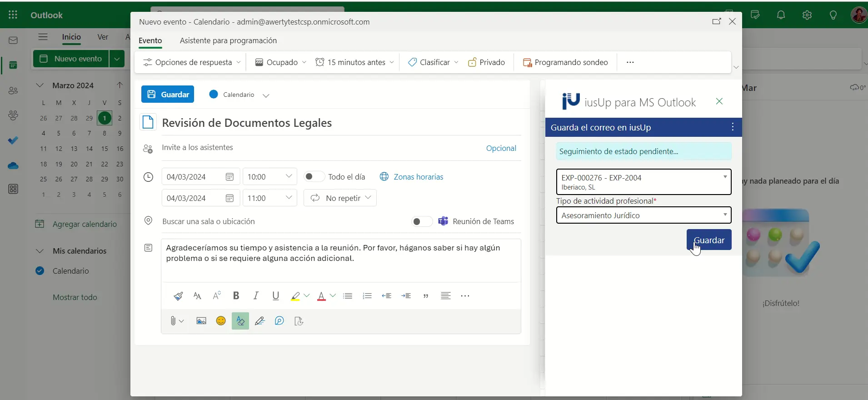Click the Bold formatting icon

coord(236,296)
